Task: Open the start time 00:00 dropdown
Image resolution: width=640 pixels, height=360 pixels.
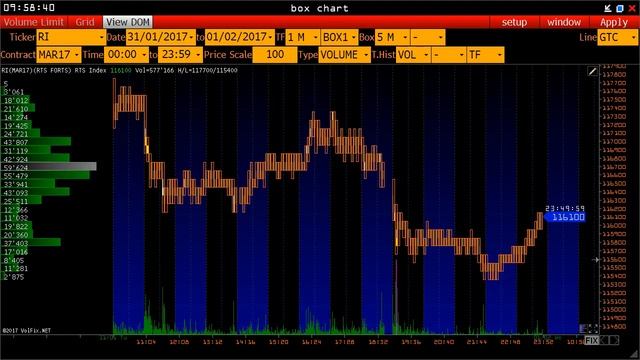Action: pos(126,55)
